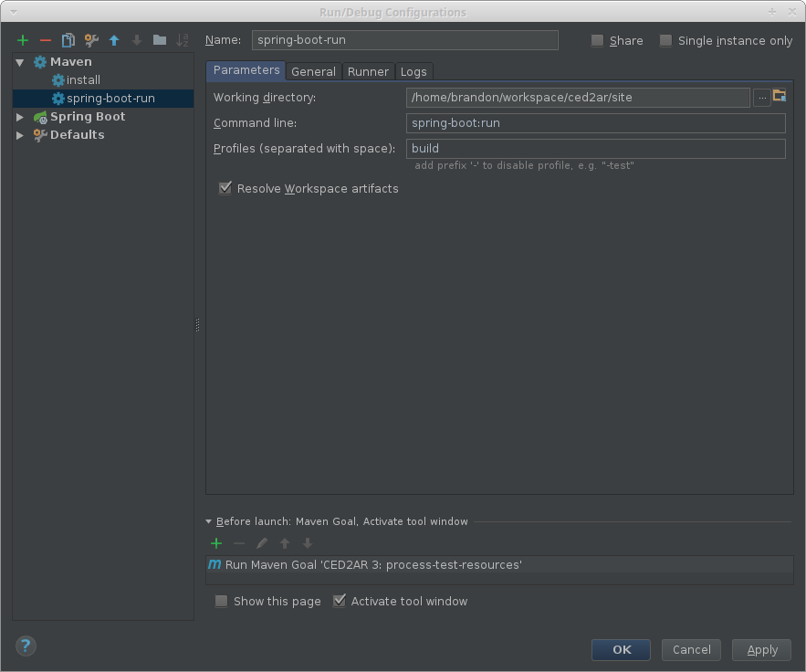The height and width of the screenshot is (672, 806).
Task: Enable Show this page checkbox
Action: click(x=221, y=601)
